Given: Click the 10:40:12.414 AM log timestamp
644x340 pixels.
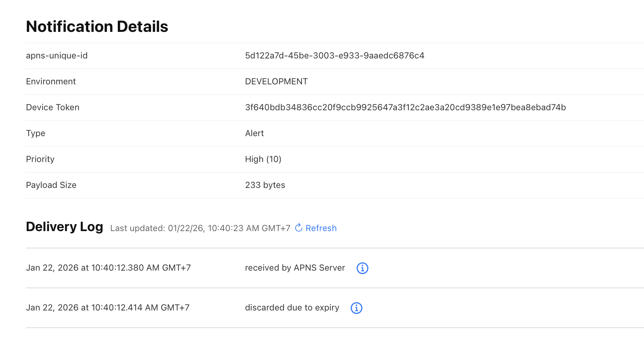Looking at the screenshot, I should [x=108, y=307].
